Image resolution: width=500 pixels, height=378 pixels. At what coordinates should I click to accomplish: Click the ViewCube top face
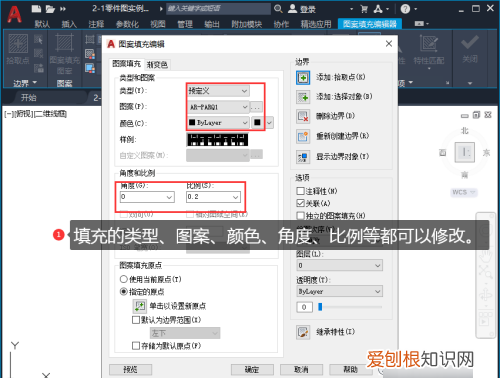click(465, 152)
